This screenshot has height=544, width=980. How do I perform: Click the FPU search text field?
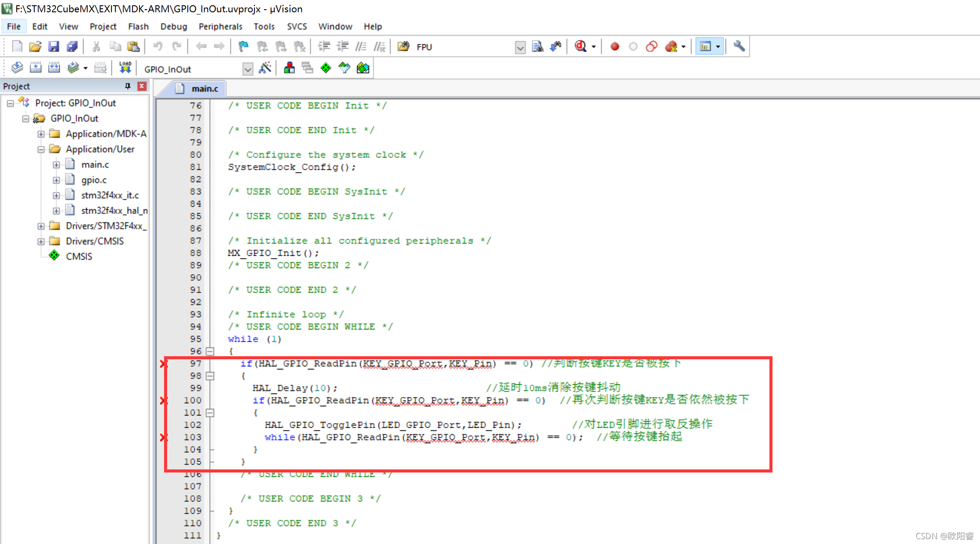click(x=464, y=47)
